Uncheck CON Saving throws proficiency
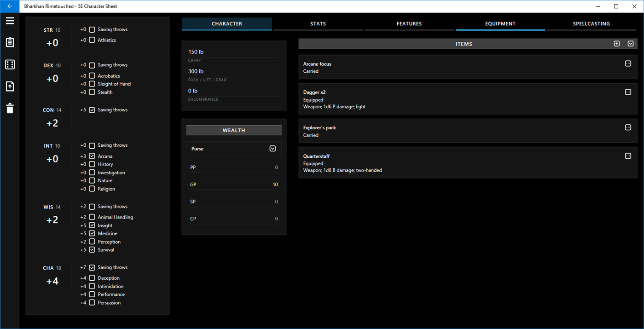644x329 pixels. [92, 110]
